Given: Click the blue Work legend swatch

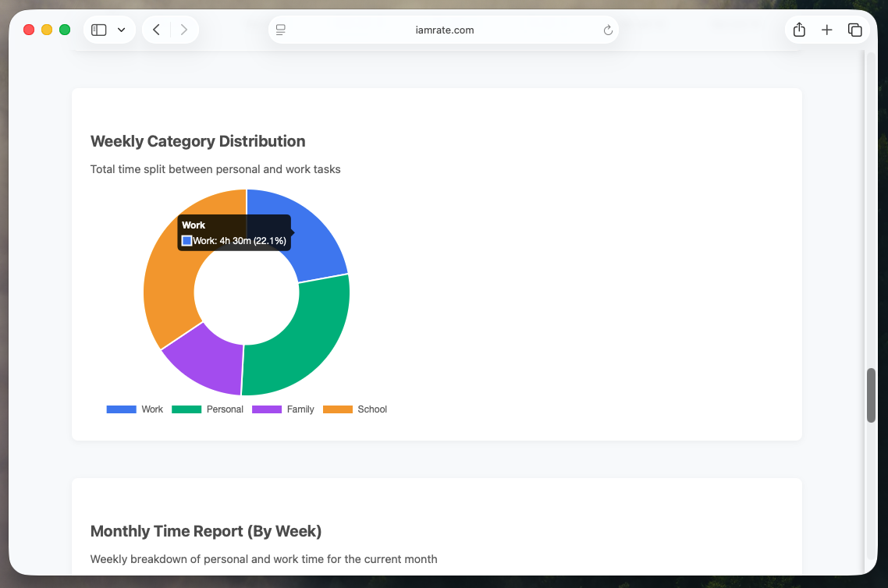Looking at the screenshot, I should pos(121,409).
